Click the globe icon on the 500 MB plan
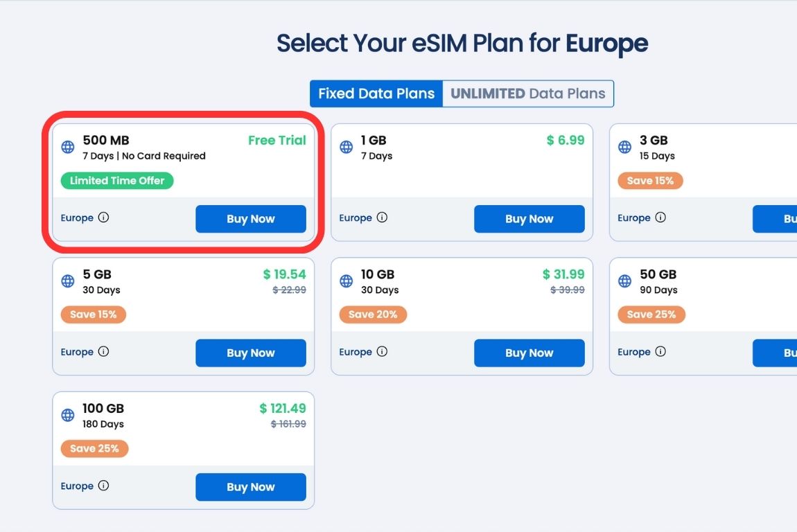The width and height of the screenshot is (797, 532). click(x=67, y=147)
